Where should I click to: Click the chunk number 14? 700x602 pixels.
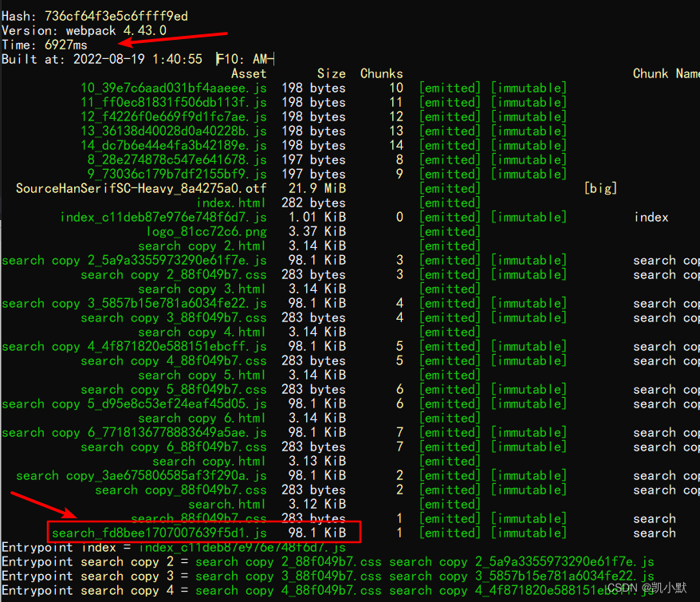point(396,145)
